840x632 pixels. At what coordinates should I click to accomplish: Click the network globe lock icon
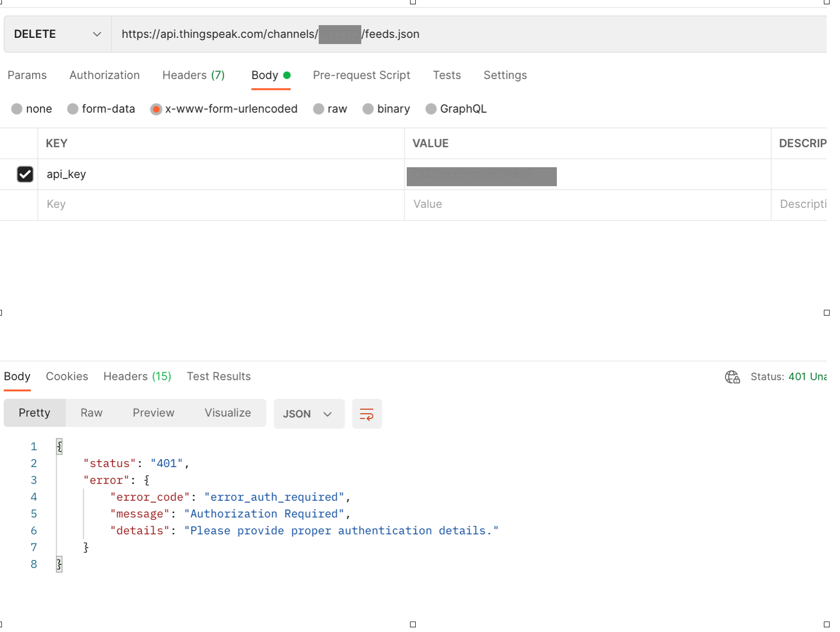pos(732,377)
